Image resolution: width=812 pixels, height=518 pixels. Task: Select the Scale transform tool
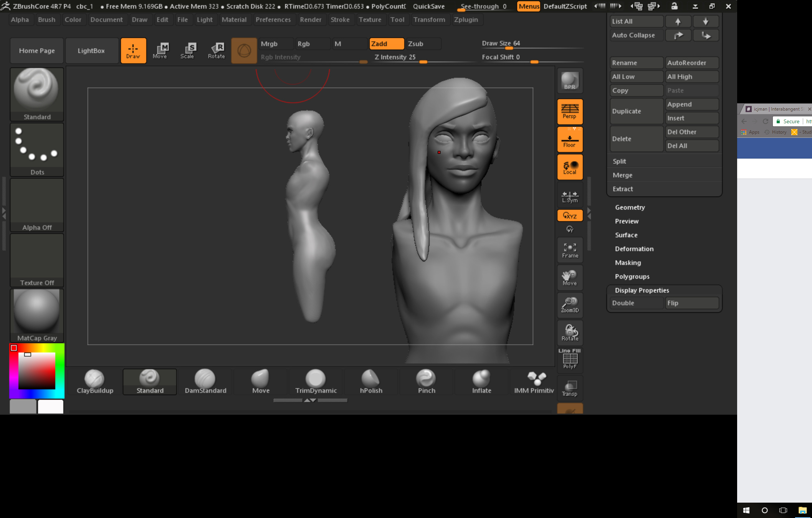point(187,50)
